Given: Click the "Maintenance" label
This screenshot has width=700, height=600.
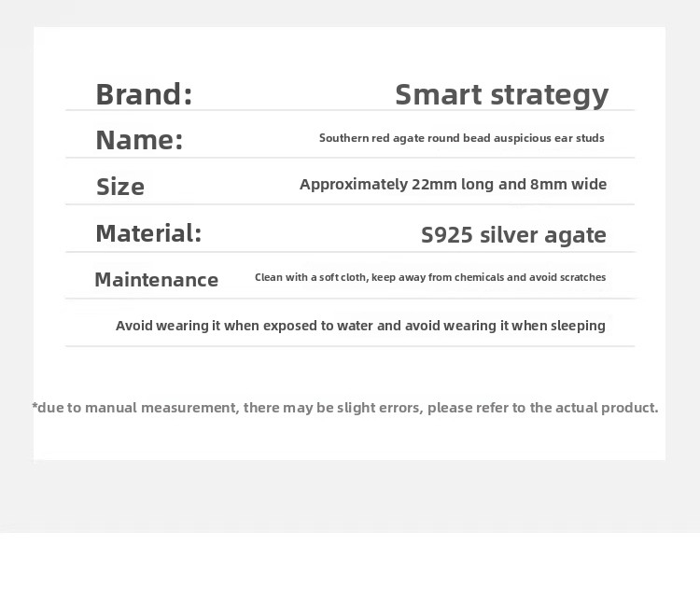Looking at the screenshot, I should coord(156,280).
